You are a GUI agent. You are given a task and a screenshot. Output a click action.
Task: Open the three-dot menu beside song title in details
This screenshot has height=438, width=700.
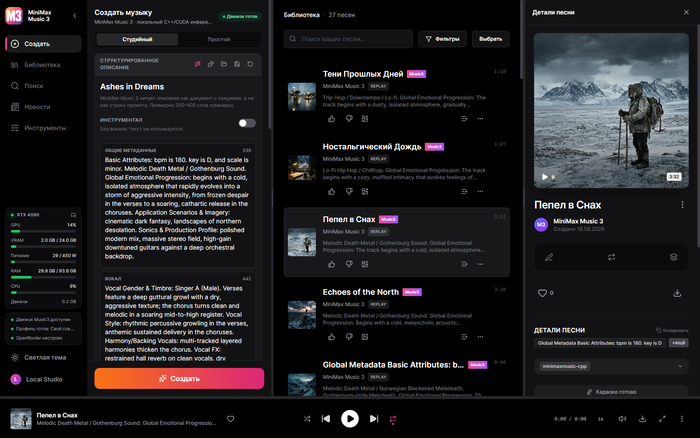[x=682, y=204]
